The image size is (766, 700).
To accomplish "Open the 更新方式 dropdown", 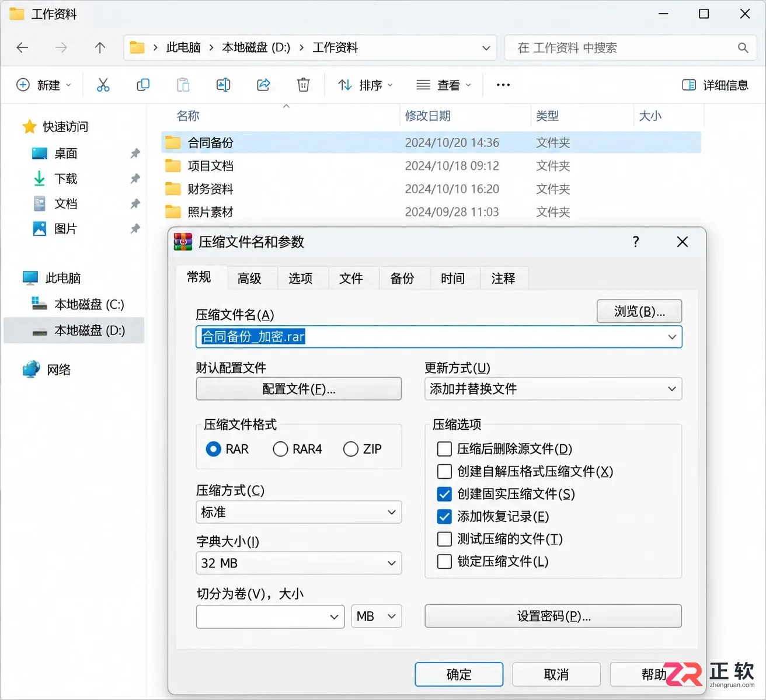I will coord(553,389).
